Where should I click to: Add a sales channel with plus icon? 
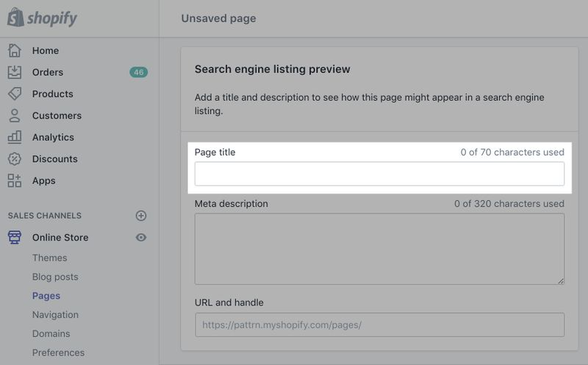(x=141, y=216)
